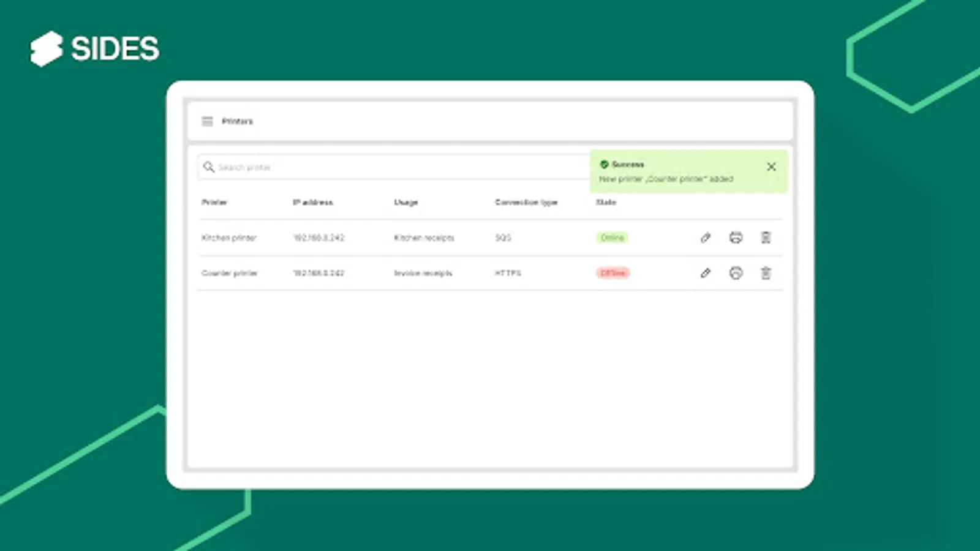Dismiss the success notification with the X

(771, 167)
